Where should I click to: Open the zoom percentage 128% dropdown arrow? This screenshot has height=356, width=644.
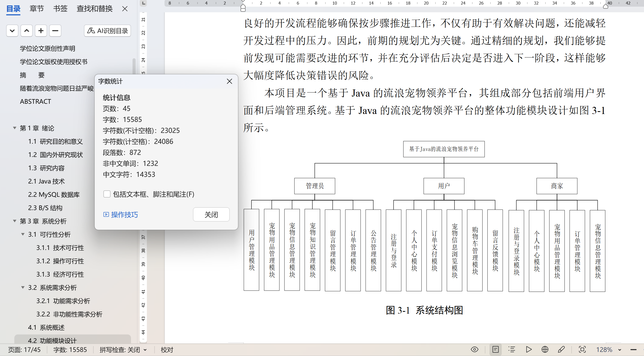pyautogui.click(x=620, y=350)
